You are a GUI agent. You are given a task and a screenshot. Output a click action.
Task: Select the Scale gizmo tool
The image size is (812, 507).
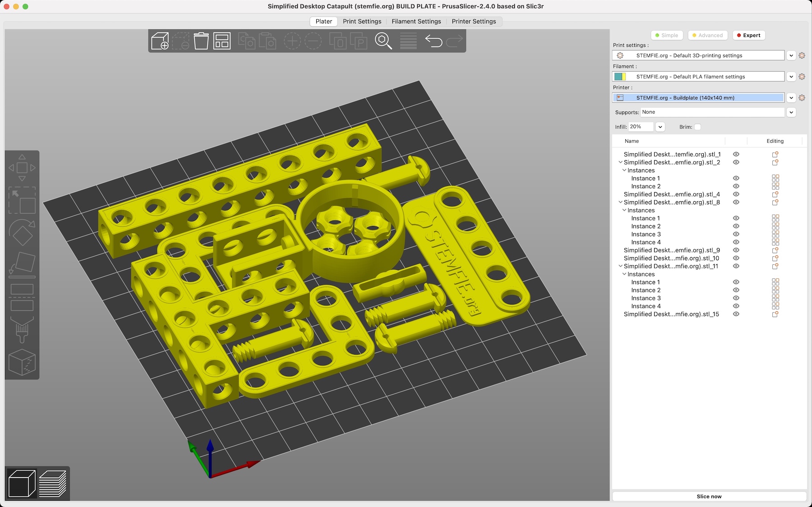coord(22,200)
